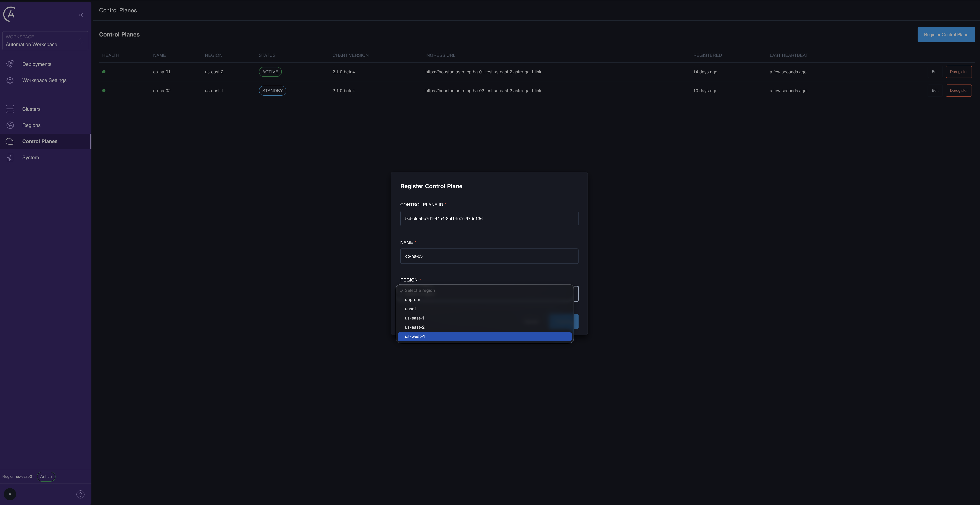
Task: Click the cp-ha-02 name cell
Action: (162, 90)
